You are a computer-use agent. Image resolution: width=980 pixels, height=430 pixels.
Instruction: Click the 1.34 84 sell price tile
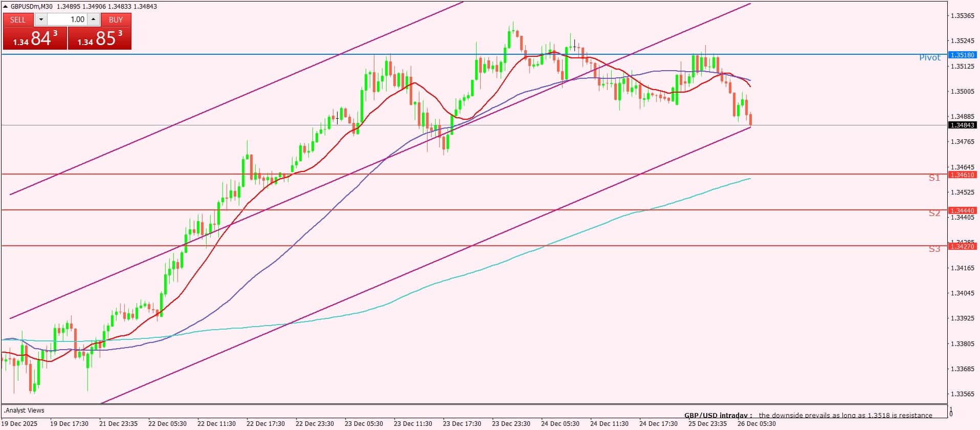pos(35,38)
